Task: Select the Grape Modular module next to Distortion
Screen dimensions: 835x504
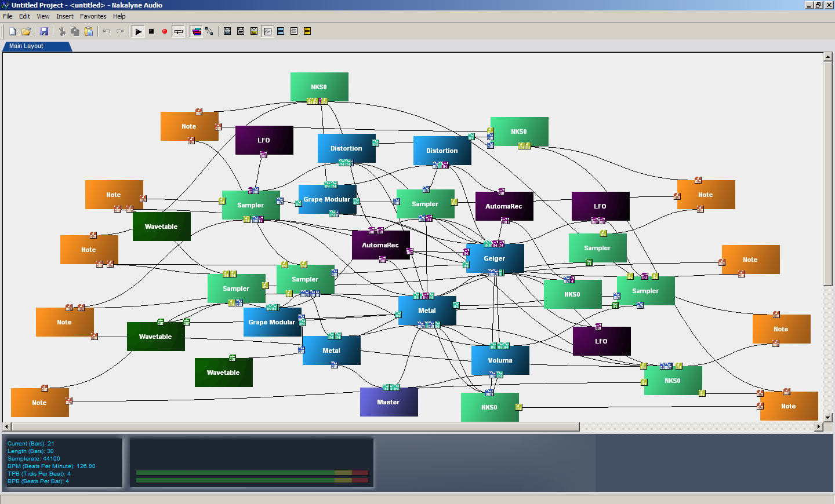Action: point(328,199)
